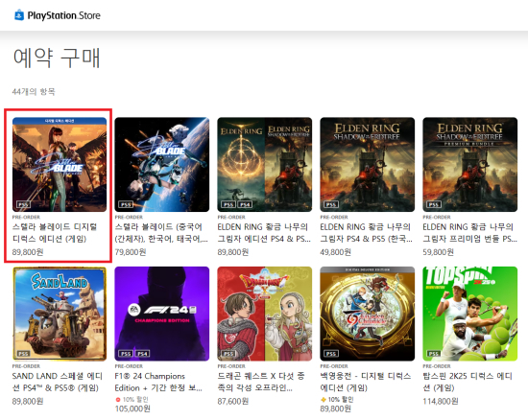528x420 pixels.
Task: Open the Stellar Blade Digital Deluxe Edition thumbnail
Action: coord(60,164)
